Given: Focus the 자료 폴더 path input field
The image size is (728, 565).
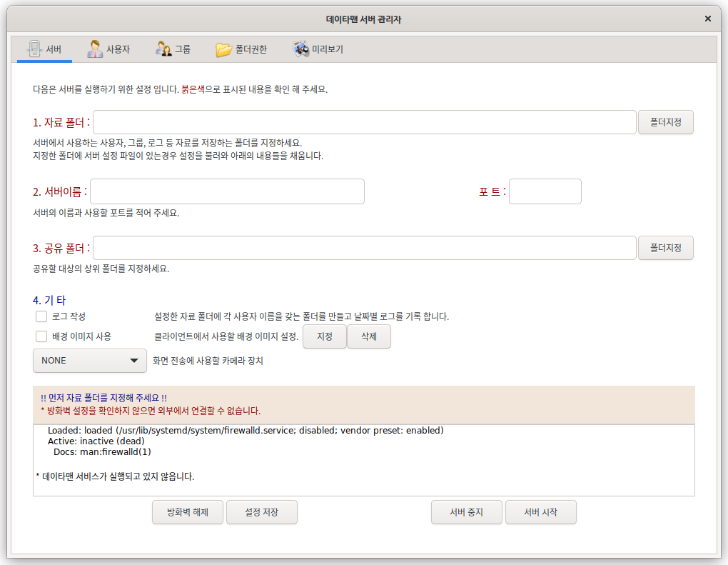Looking at the screenshot, I should coord(365,122).
